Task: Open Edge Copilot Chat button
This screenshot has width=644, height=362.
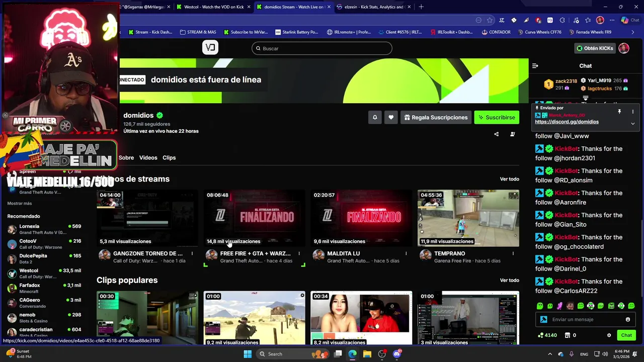Action: (630, 20)
